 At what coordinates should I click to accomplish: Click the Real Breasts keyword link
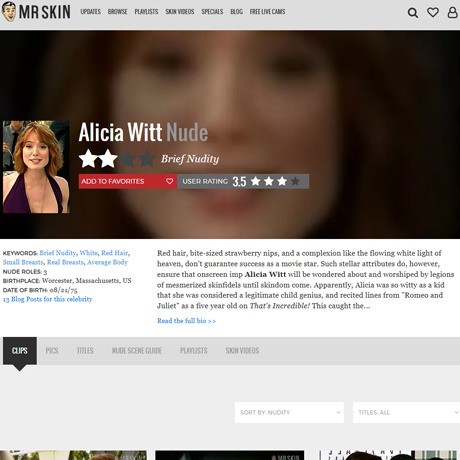pyautogui.click(x=65, y=262)
